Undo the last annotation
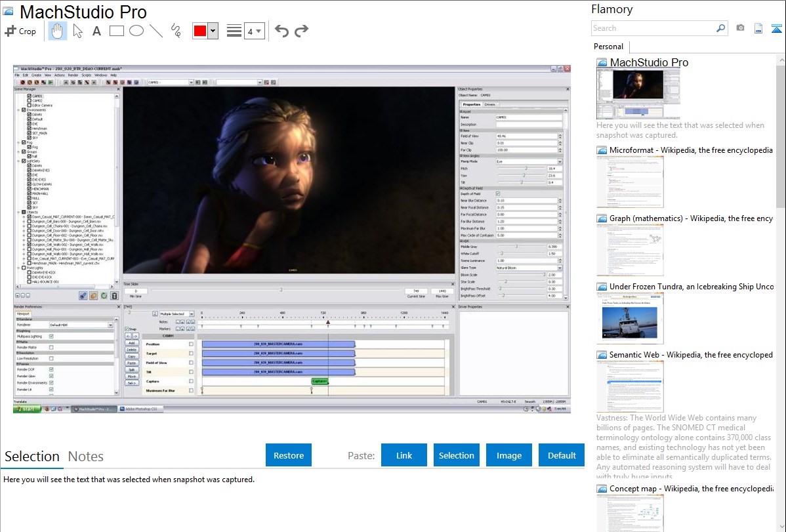 click(x=281, y=31)
